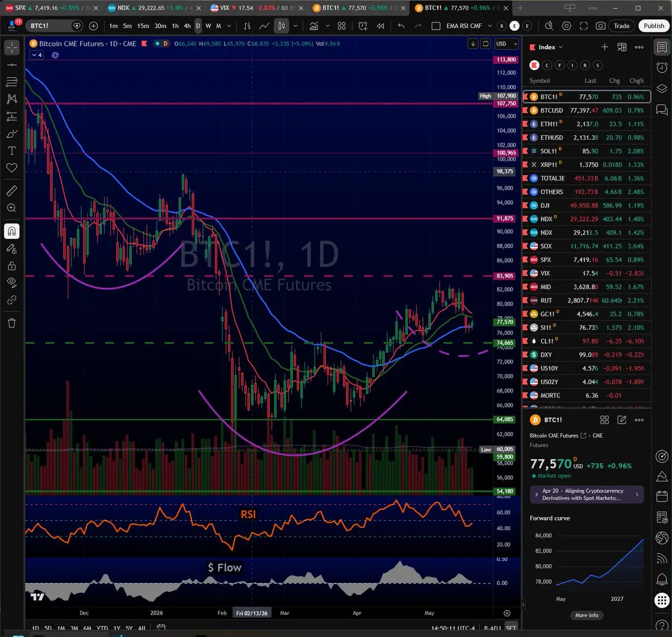This screenshot has height=637, width=672.
Task: Open Aligning Cryptocurrency Derivatives news item
Action: pyautogui.click(x=587, y=494)
